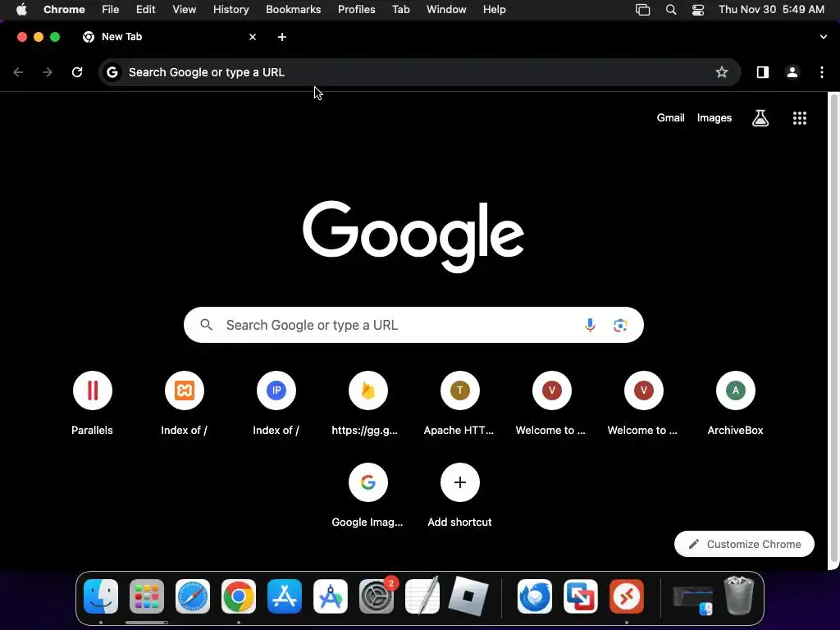Open Launchpad from the Dock
Screen dimensions: 840x630
147,596
